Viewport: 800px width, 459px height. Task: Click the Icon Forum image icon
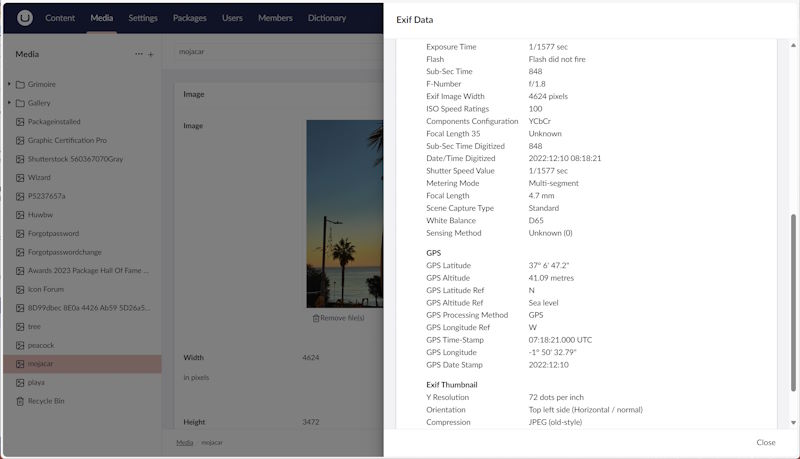pos(20,289)
